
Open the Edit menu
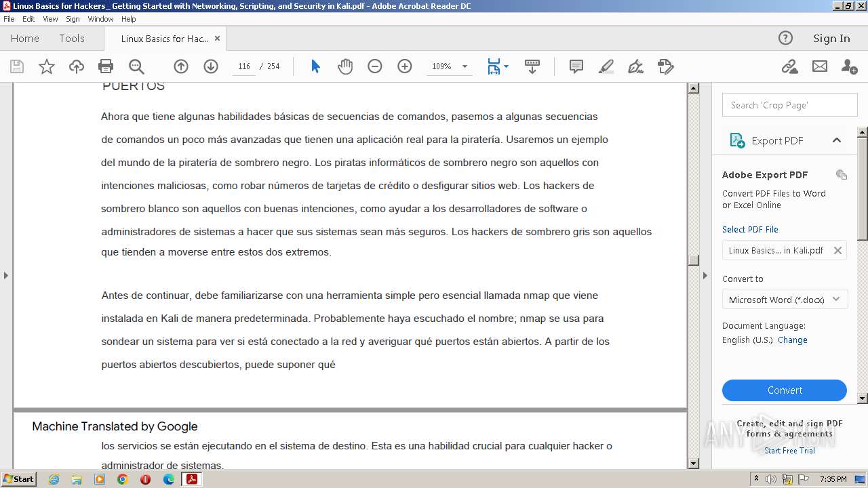pos(28,19)
